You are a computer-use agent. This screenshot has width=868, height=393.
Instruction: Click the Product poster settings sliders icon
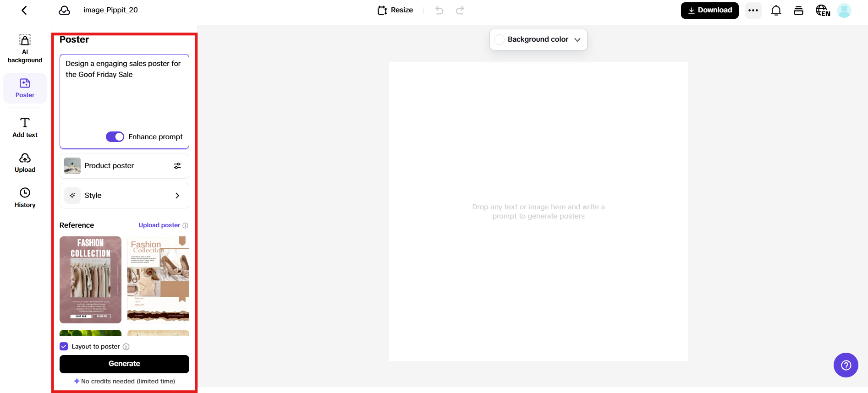(177, 166)
